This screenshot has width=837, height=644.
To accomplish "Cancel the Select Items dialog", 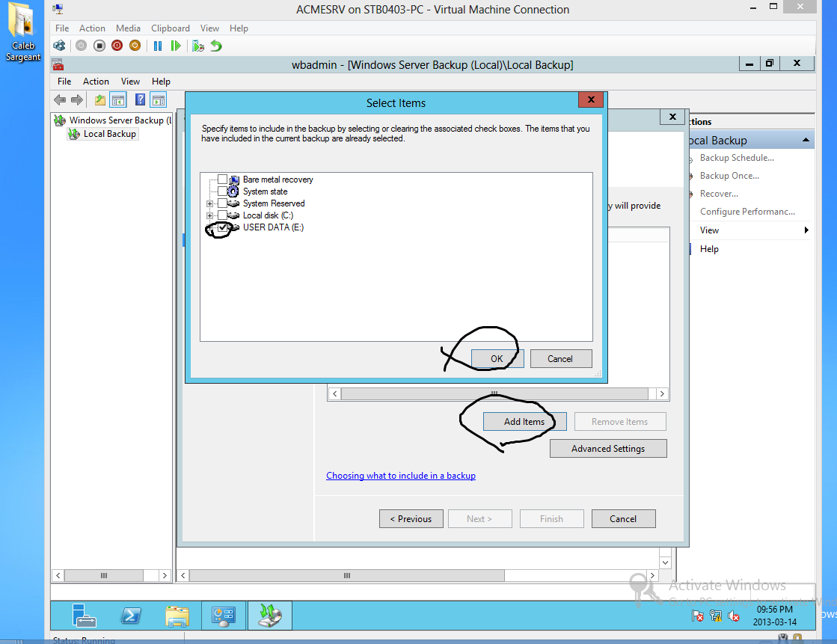I will [561, 359].
